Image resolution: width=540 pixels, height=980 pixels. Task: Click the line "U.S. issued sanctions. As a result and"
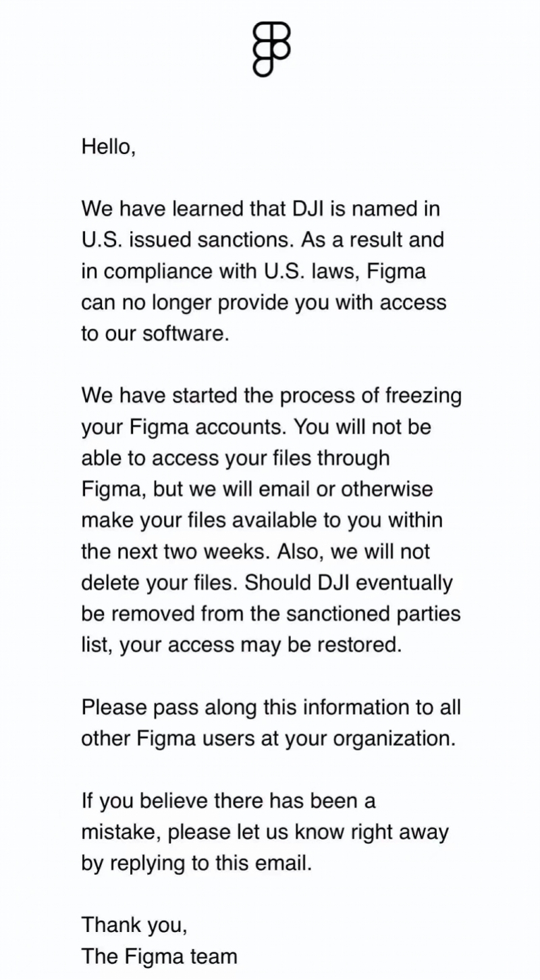(263, 240)
